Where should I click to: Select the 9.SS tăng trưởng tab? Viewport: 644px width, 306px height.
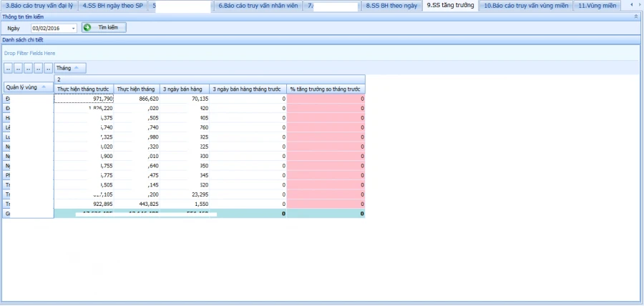(450, 5)
